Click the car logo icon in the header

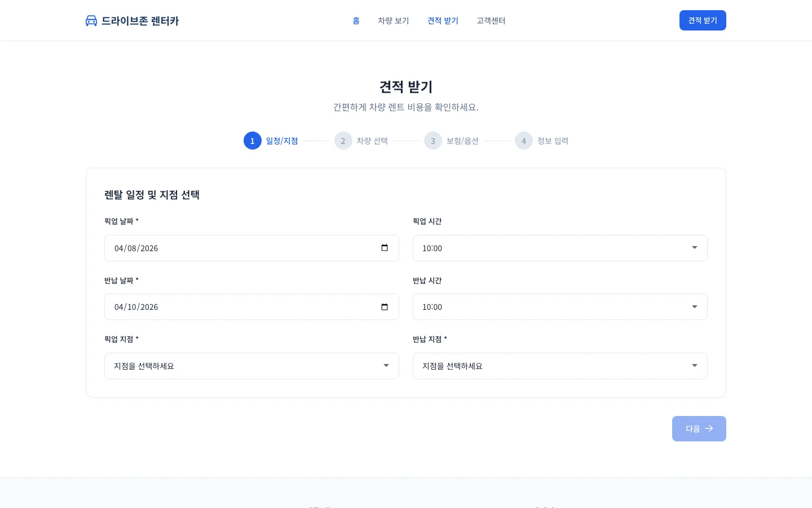point(91,20)
